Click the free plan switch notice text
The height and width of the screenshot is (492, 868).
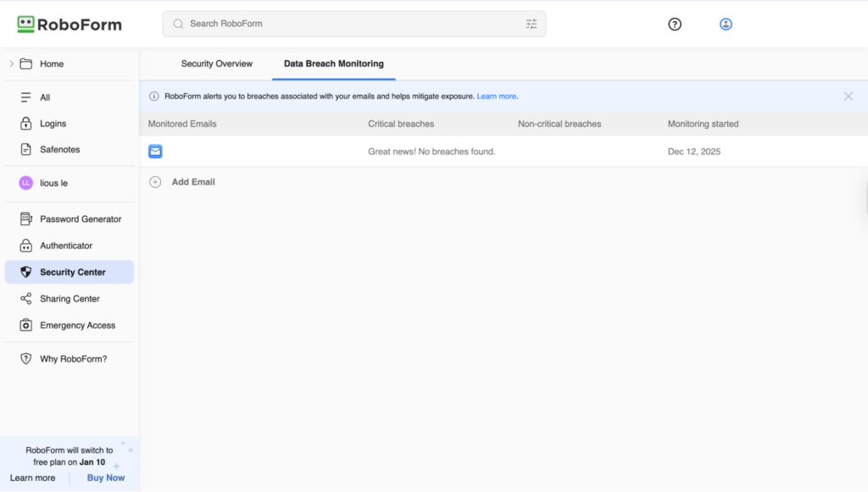pos(70,456)
